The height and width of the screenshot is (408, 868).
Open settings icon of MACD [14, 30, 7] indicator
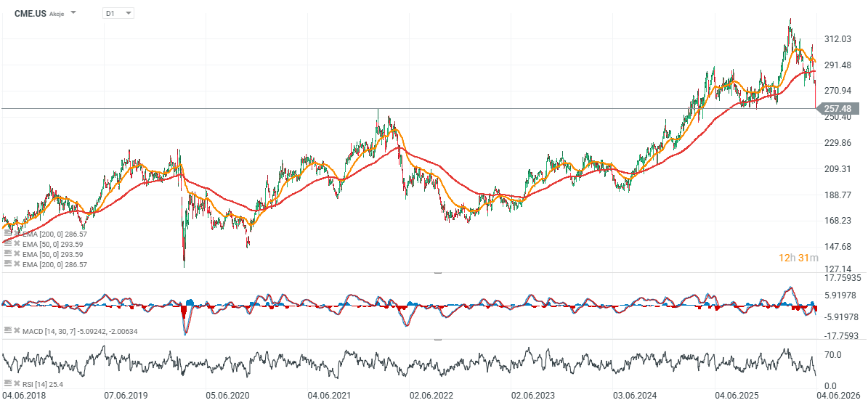pos(7,330)
